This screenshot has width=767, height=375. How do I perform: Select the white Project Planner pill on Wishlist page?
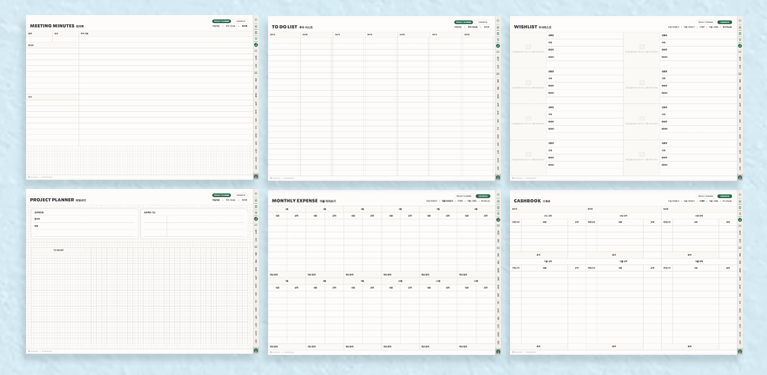coord(705,22)
